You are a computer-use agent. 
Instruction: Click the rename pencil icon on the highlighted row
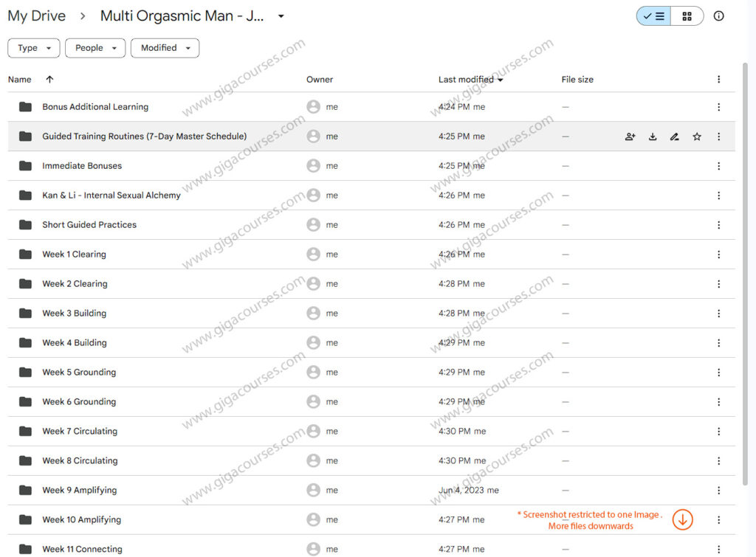click(674, 136)
